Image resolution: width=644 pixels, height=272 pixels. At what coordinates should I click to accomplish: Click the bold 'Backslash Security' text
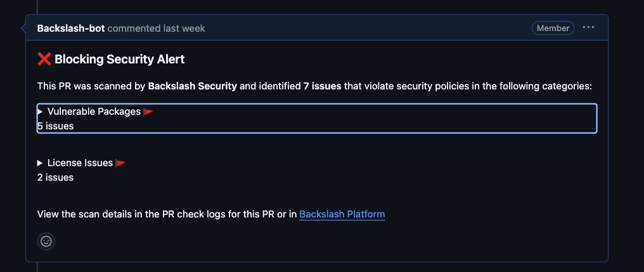point(192,86)
